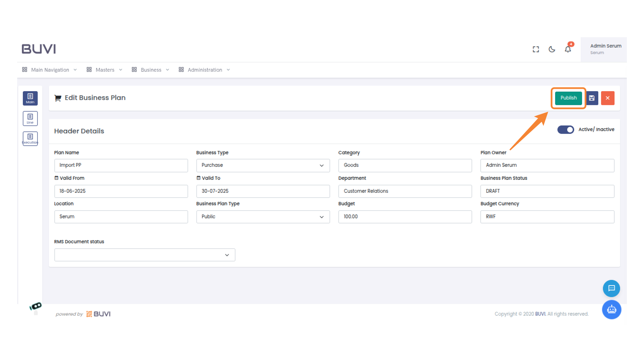The image size is (644, 362).
Task: Open the Main Navigation menu
Action: (50, 70)
